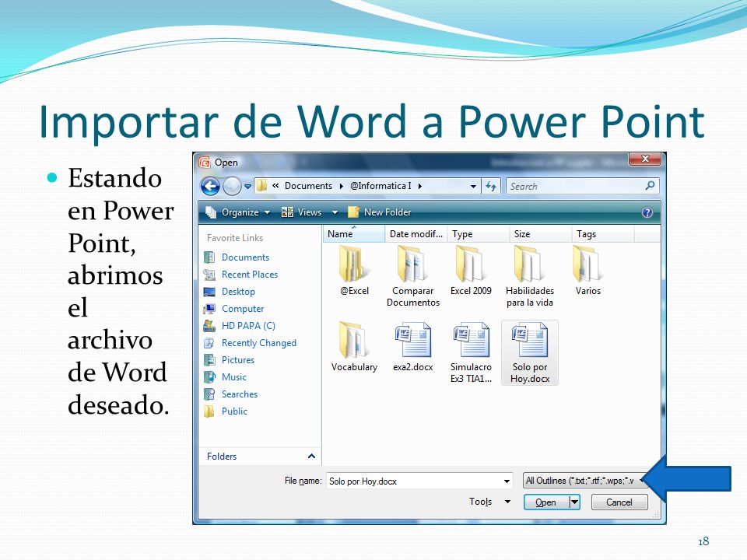Click the Forward navigation arrow button
The image size is (747, 560).
(232, 186)
